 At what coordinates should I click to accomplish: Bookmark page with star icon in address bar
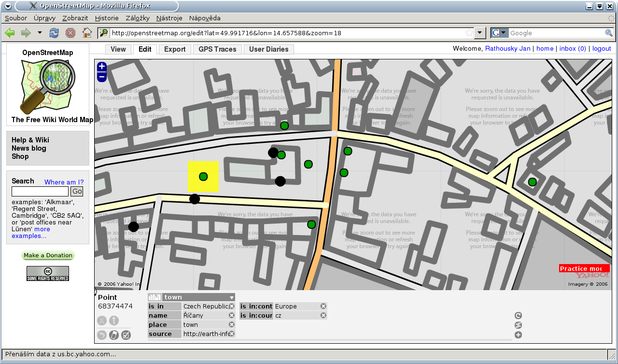pyautogui.click(x=469, y=33)
